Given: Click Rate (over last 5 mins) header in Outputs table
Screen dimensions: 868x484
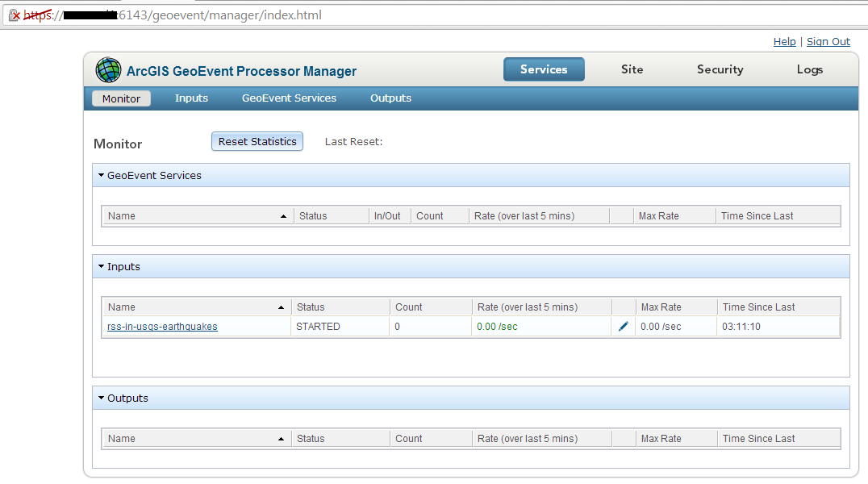Looking at the screenshot, I should pos(542,439).
